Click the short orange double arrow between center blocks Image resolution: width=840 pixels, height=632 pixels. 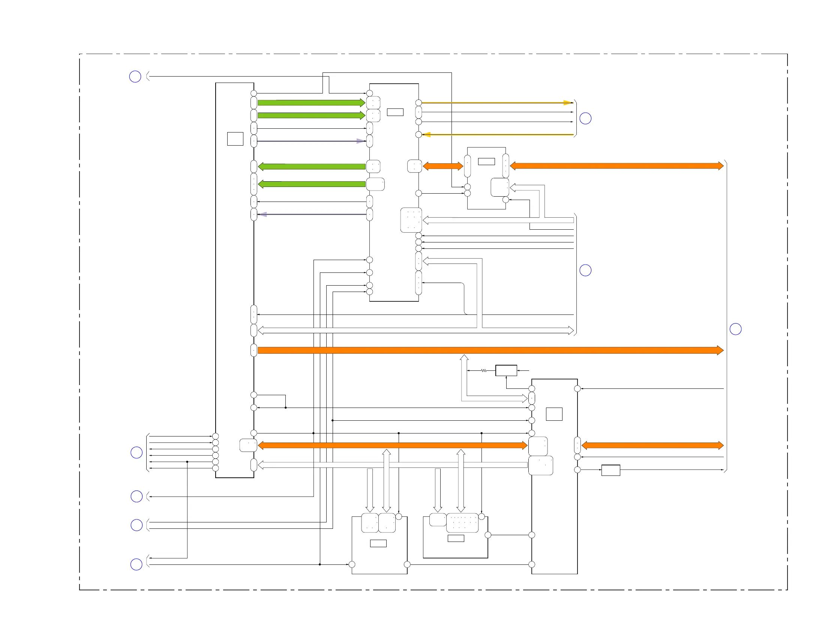coord(443,166)
